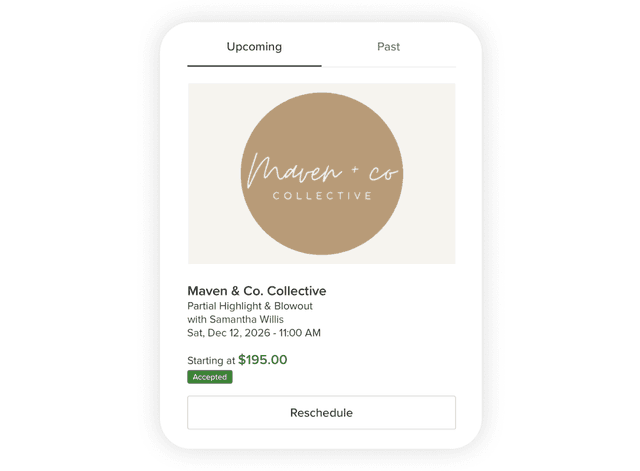Open the Maven & Co. Collective business name
This screenshot has width=640, height=471.
[257, 291]
